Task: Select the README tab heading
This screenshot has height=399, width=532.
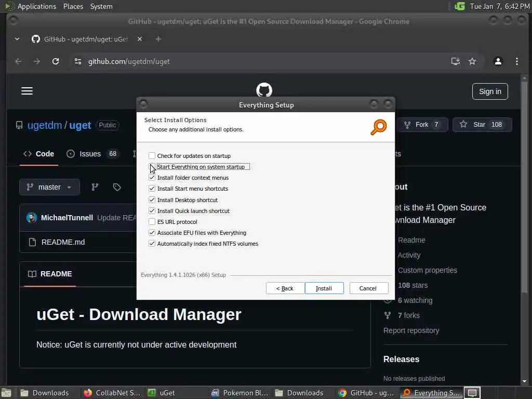Action: click(x=50, y=274)
